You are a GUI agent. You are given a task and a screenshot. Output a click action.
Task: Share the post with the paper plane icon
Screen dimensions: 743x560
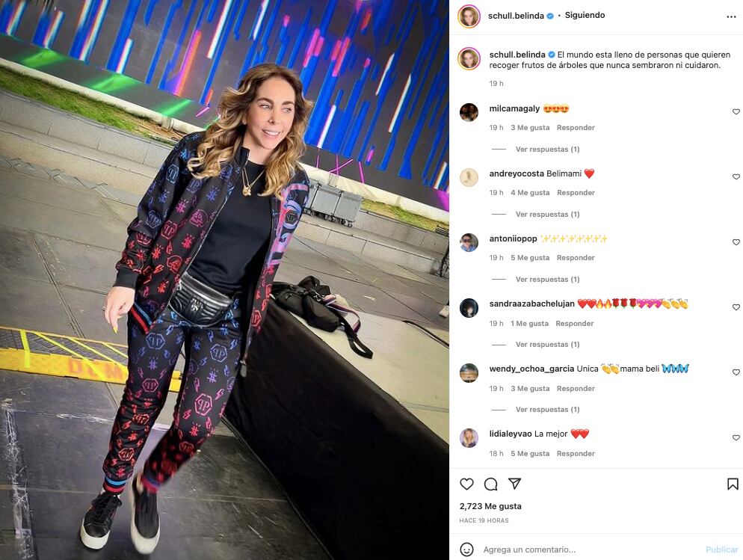coord(514,484)
